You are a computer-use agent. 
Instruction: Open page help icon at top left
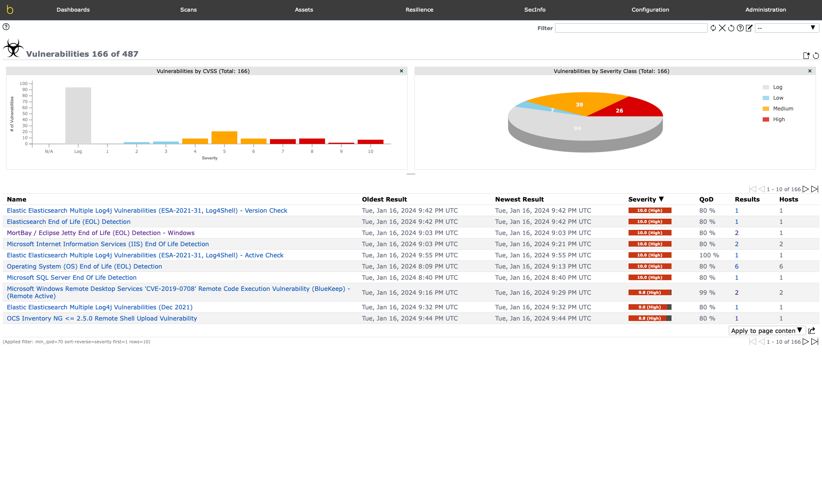(6, 27)
